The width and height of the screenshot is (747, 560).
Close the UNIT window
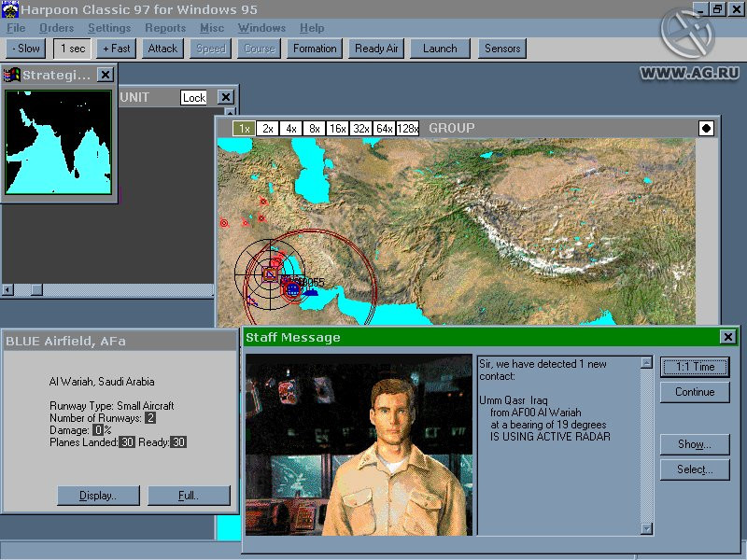click(226, 97)
